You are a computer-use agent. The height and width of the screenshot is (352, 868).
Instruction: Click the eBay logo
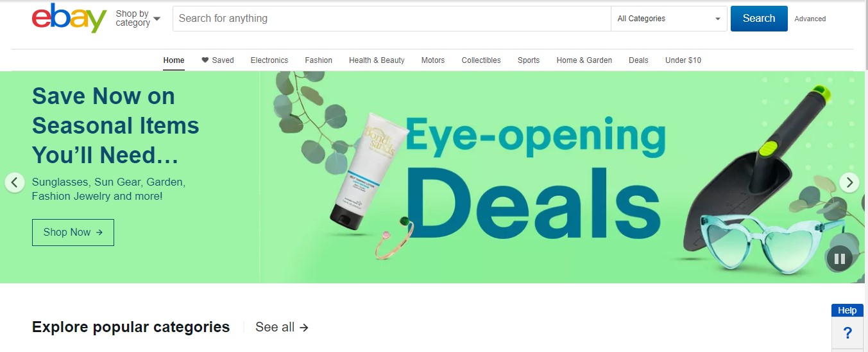pos(69,19)
